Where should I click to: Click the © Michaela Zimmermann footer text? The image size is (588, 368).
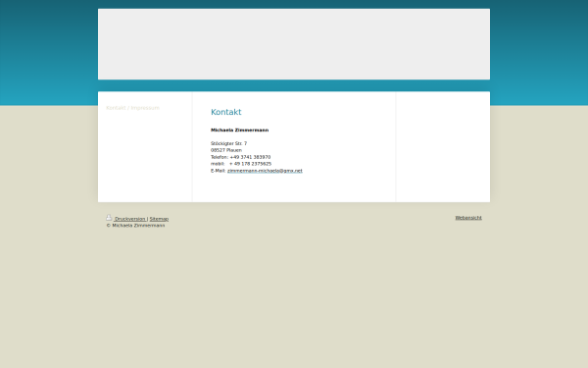pyautogui.click(x=136, y=226)
